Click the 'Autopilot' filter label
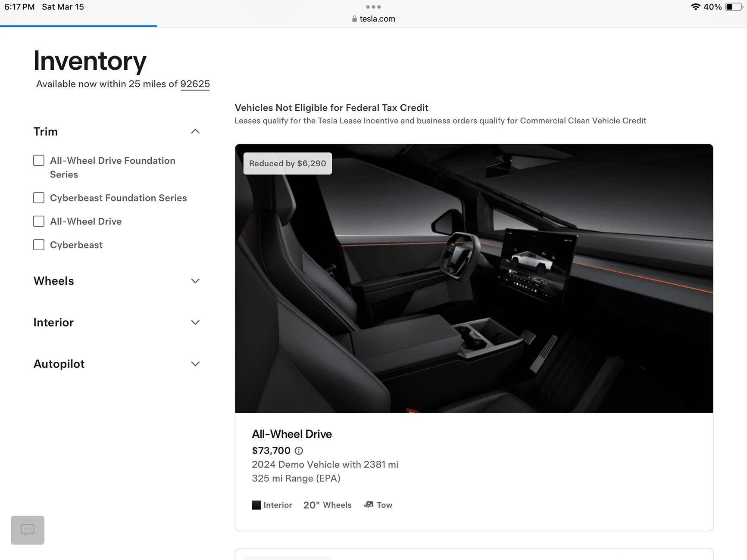This screenshot has width=747, height=560. tap(59, 364)
